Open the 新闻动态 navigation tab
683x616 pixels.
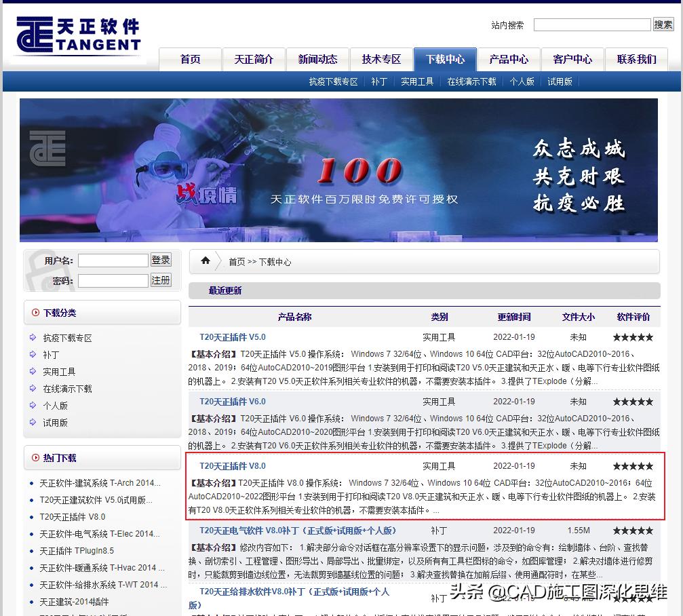[317, 59]
